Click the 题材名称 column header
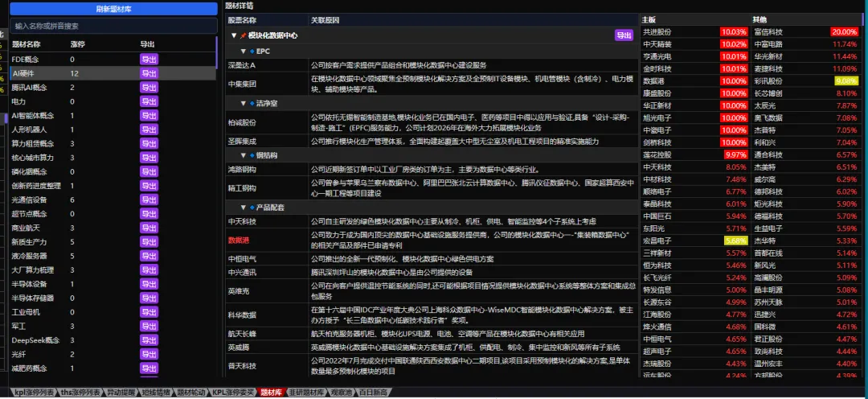 click(26, 44)
